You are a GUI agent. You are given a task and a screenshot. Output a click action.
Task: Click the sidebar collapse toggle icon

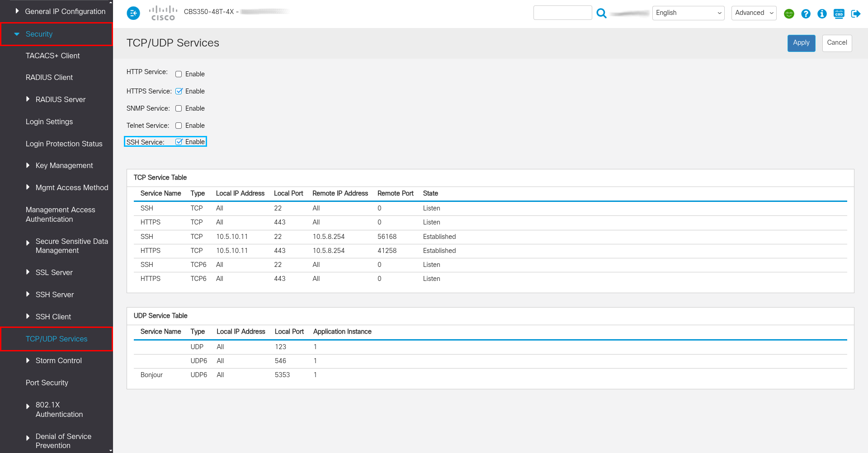tap(133, 14)
